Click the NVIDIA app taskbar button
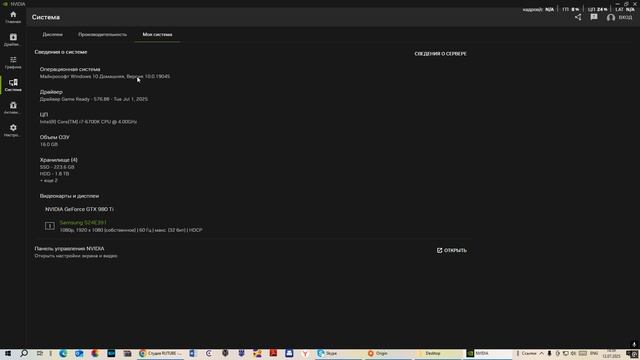The height and width of the screenshot is (360, 640). 489,353
